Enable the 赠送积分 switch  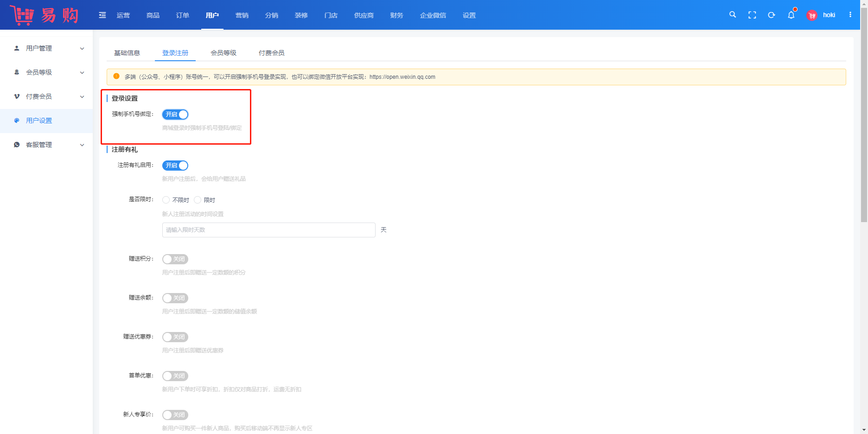(x=175, y=259)
